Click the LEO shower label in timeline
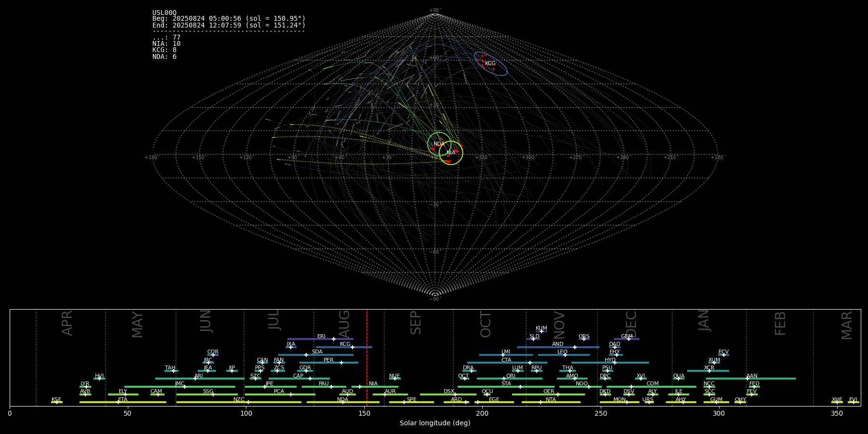The image size is (868, 434). [x=563, y=352]
